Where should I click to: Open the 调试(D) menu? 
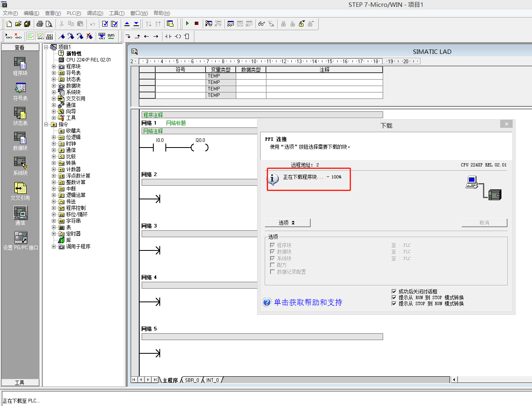click(x=95, y=13)
